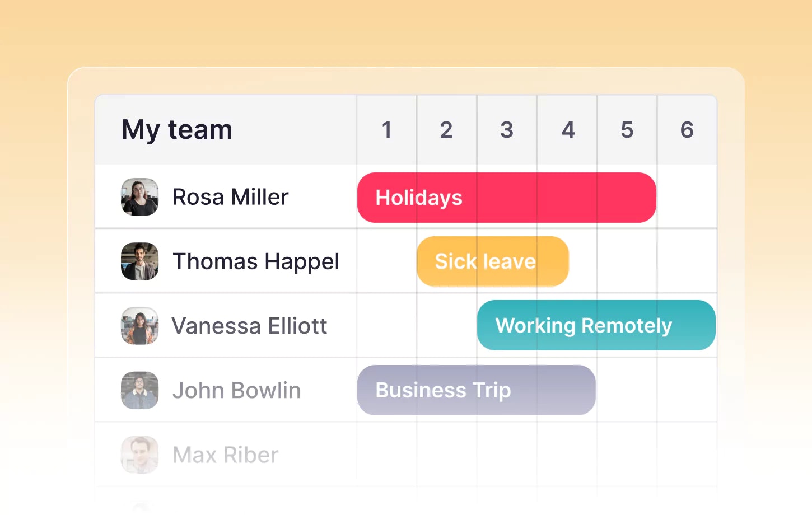812x515 pixels.
Task: Click the Rosa Miller name
Action: (x=230, y=197)
